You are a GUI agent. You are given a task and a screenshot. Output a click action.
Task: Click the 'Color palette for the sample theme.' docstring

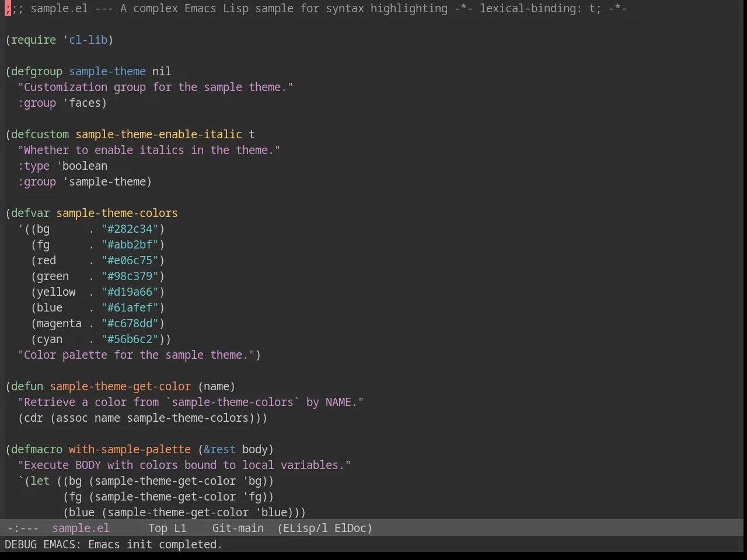(x=137, y=355)
